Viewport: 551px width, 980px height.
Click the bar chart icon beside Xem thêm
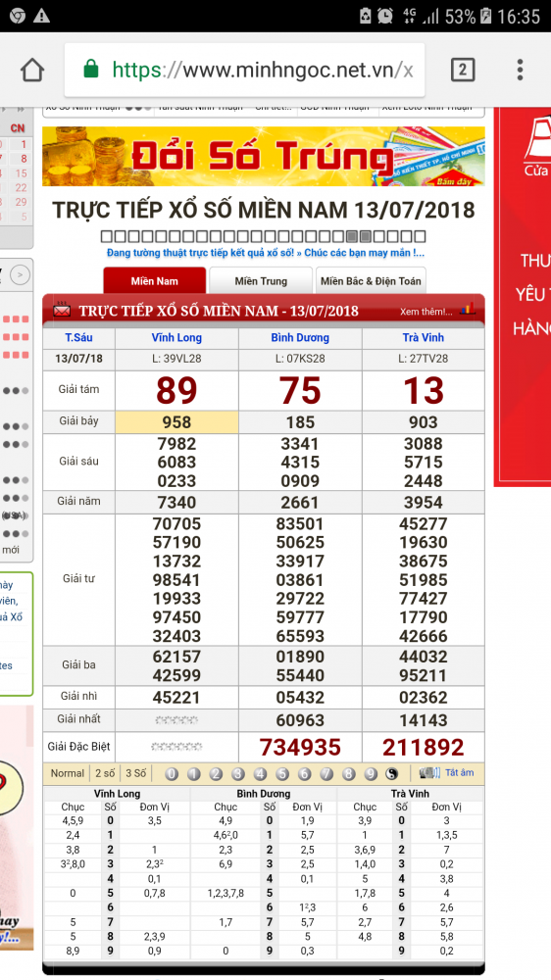coord(468,309)
